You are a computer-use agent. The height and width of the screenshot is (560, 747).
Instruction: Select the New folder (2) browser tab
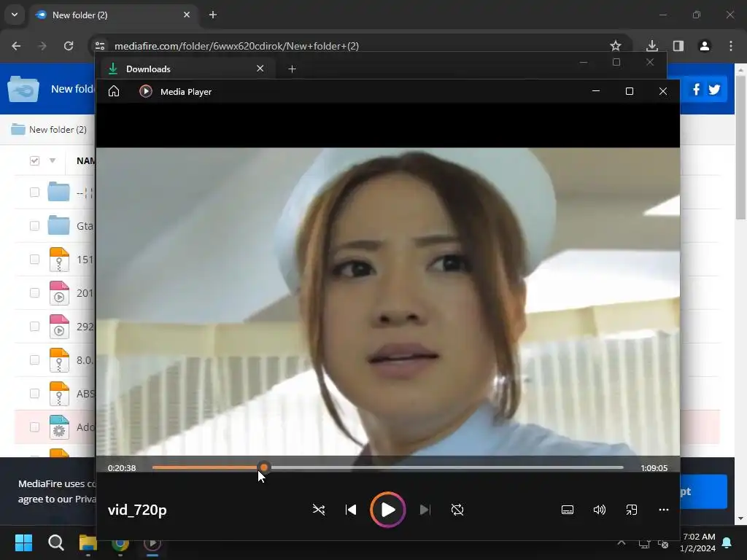pos(115,15)
